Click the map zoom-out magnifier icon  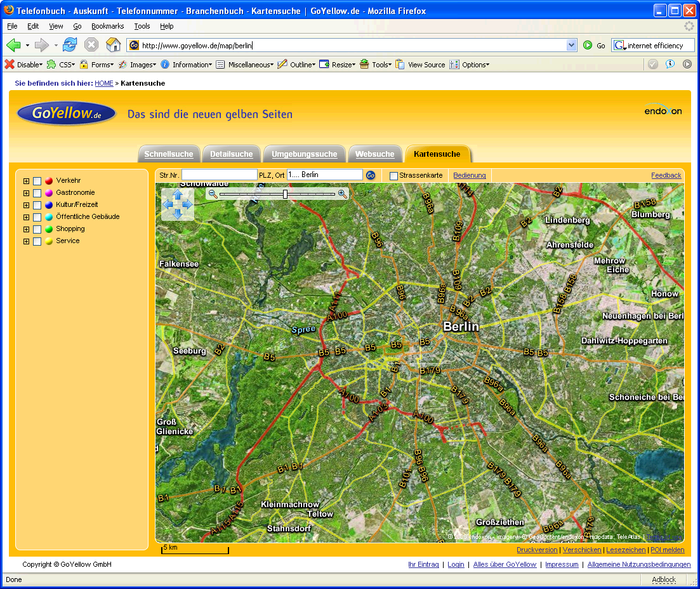pos(213,194)
